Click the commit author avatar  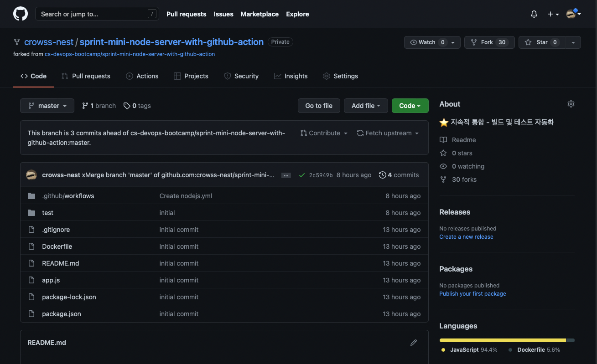tap(31, 175)
